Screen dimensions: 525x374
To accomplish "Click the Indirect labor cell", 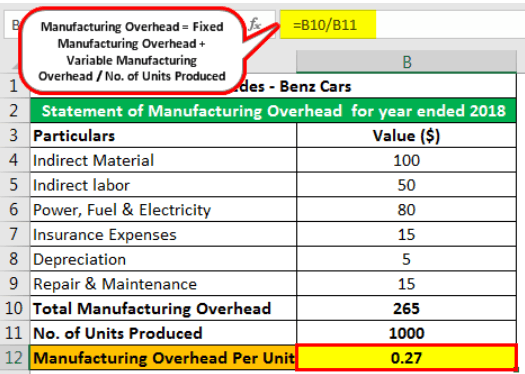I will (163, 185).
